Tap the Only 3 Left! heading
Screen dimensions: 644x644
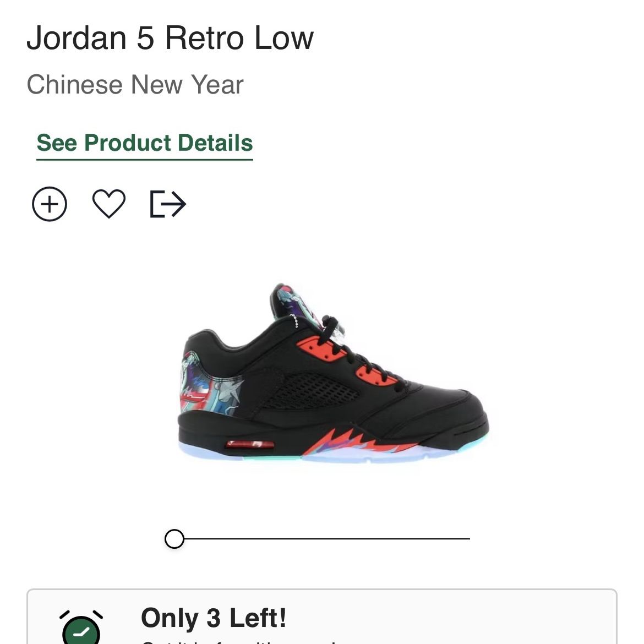[214, 618]
